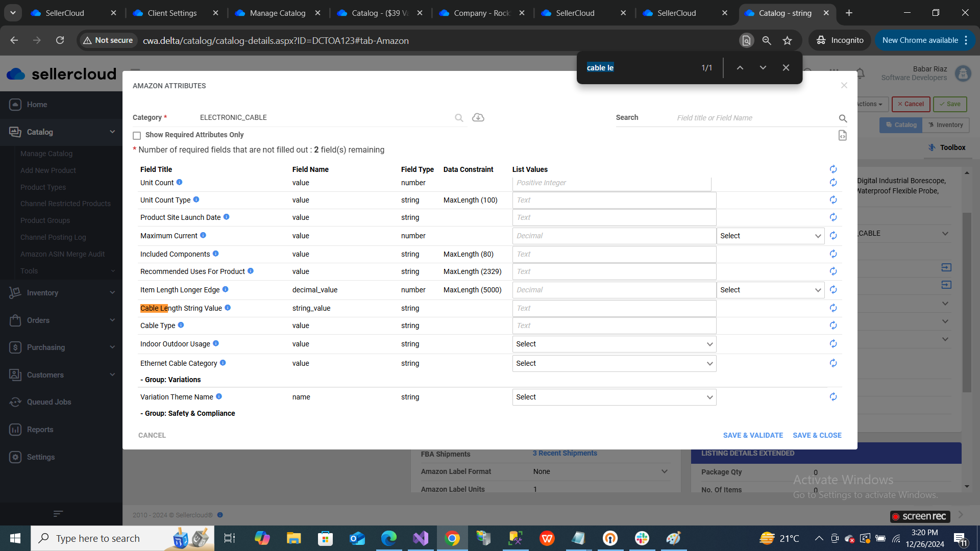Screen dimensions: 980x551
Task: Open Google Chrome from the taskbar
Action: (452, 538)
